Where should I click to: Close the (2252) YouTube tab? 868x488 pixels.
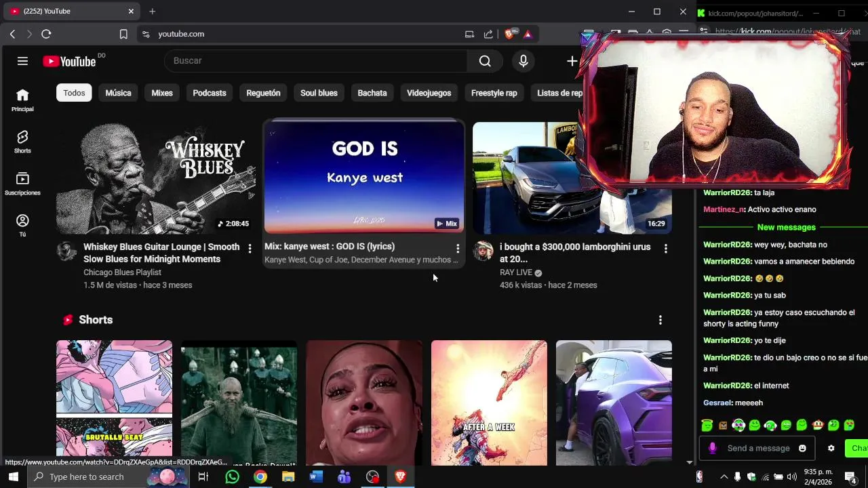tap(131, 12)
